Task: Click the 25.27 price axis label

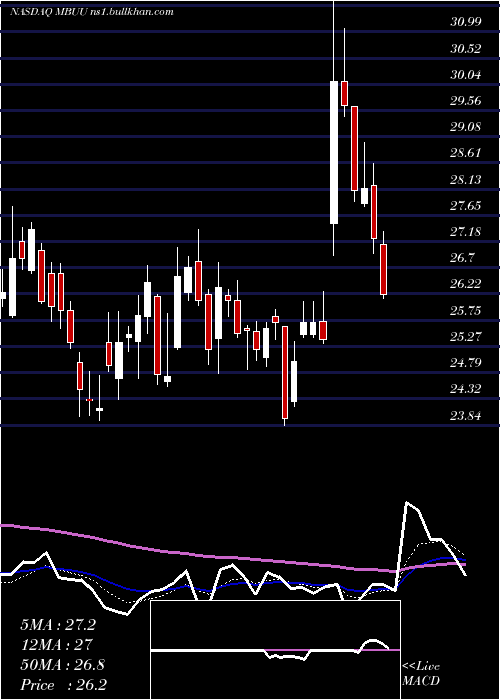Action: tap(466, 337)
